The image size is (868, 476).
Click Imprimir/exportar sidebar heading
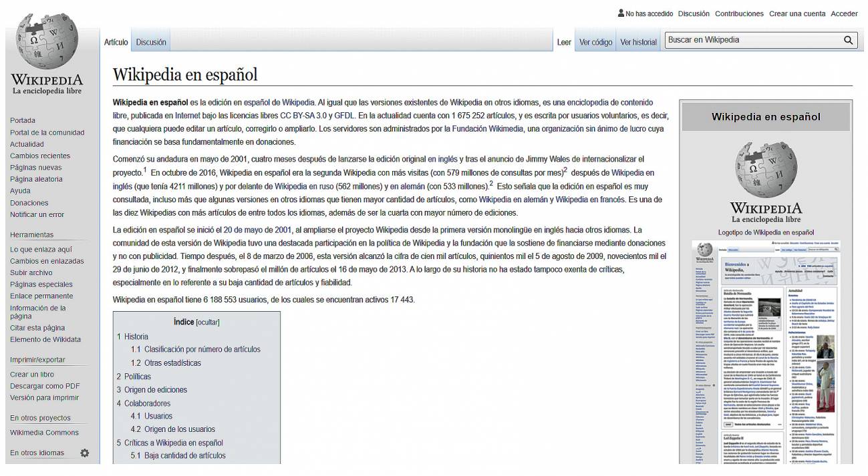(37, 360)
